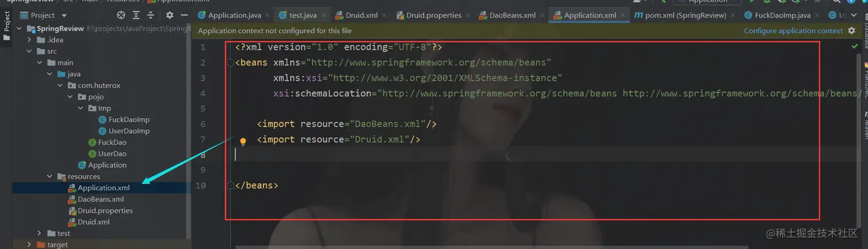
Task: Click the Collapse All icon in Project panel
Action: (150, 15)
